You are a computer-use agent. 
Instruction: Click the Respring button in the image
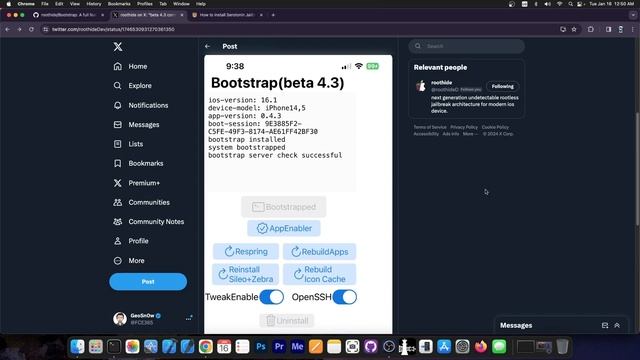(x=246, y=251)
